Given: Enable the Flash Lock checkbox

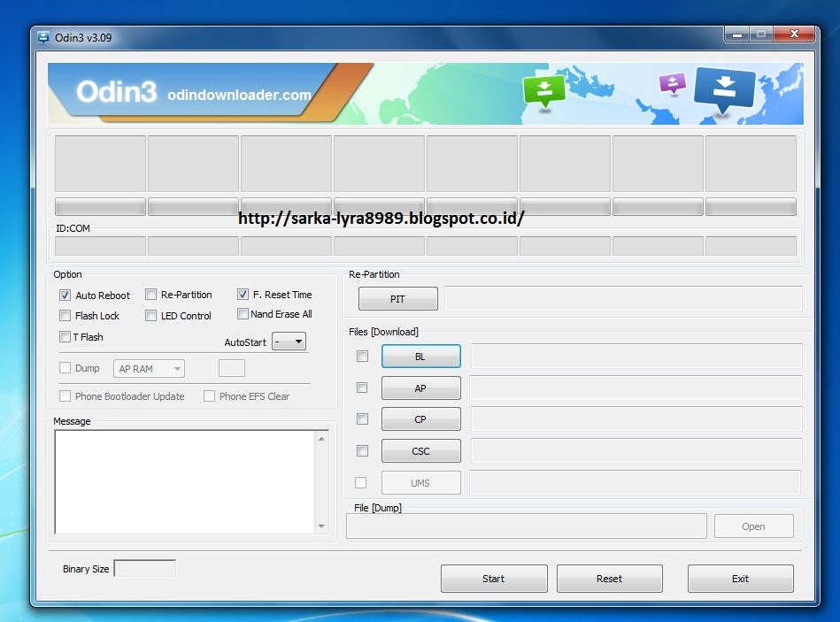Looking at the screenshot, I should tap(65, 315).
